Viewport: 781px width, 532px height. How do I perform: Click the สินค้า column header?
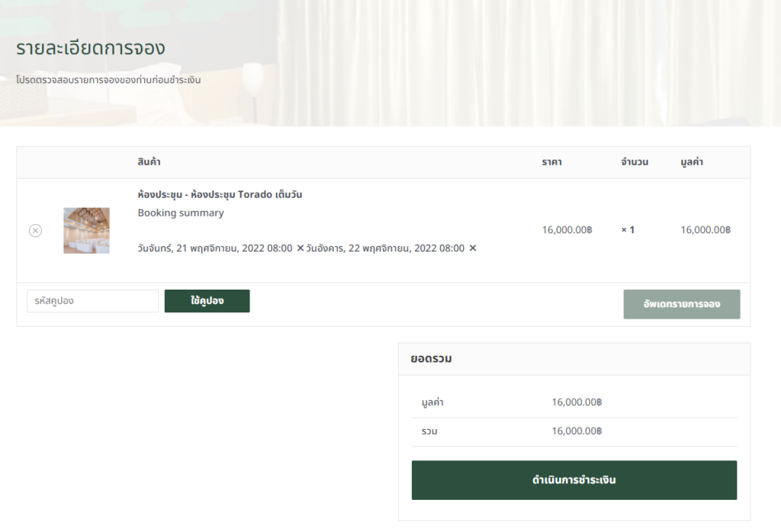(x=149, y=162)
